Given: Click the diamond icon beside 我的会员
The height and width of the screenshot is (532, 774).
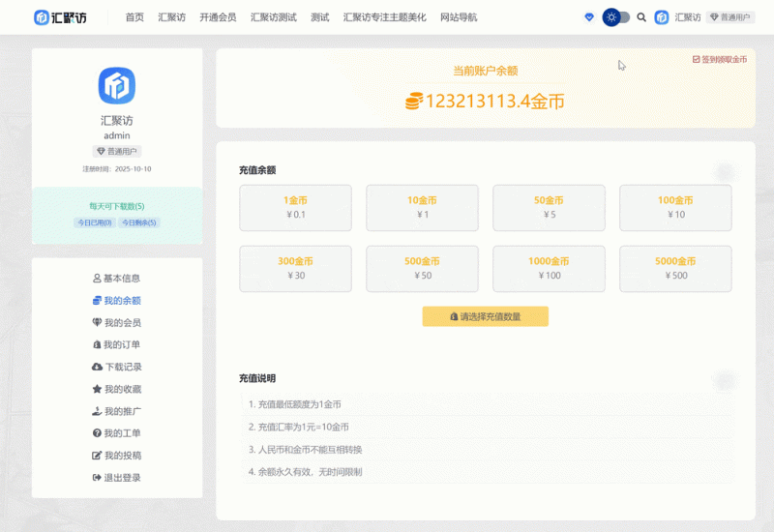Looking at the screenshot, I should pos(97,322).
